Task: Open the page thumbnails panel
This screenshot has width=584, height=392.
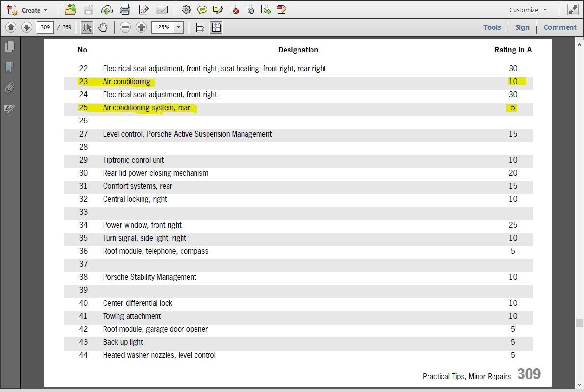Action: [10, 46]
